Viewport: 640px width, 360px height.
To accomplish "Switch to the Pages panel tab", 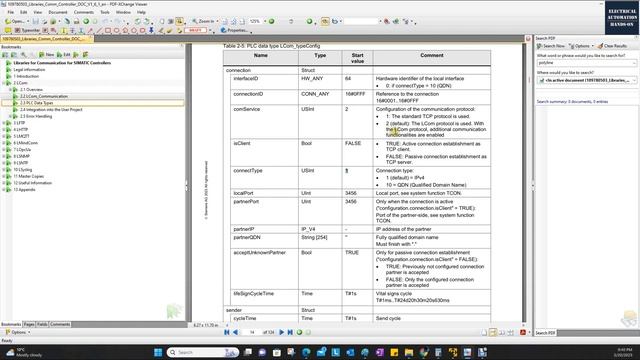I will (29, 324).
